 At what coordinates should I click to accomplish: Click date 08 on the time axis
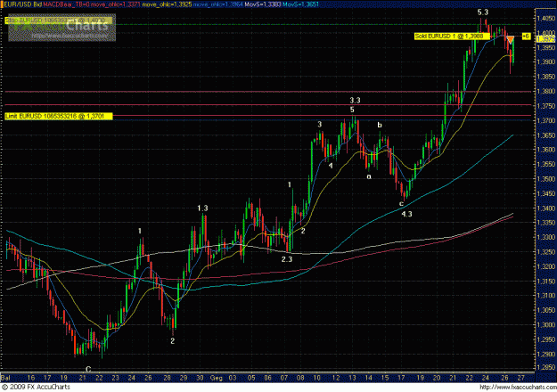300,378
